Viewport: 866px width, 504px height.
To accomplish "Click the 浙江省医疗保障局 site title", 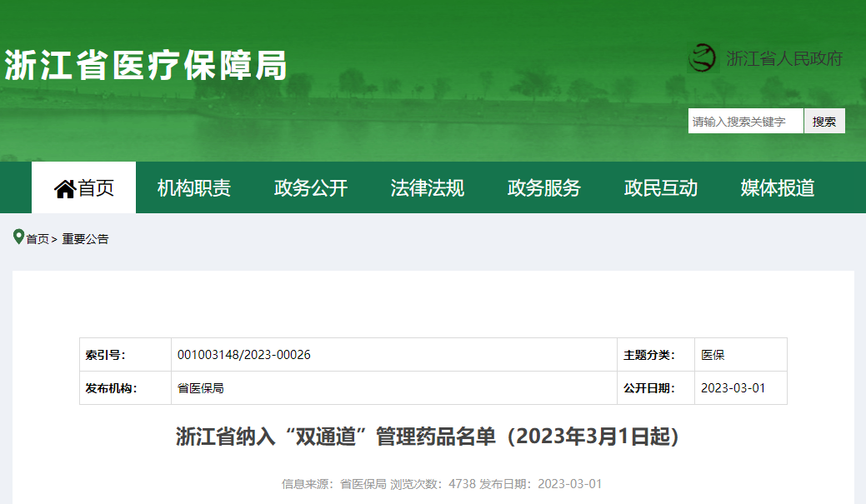I will click(x=146, y=65).
